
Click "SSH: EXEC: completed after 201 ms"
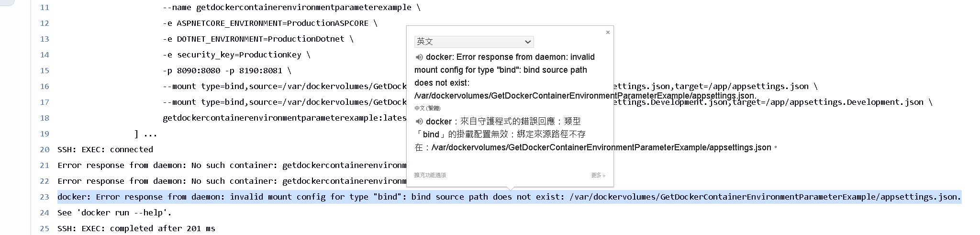coord(136,228)
